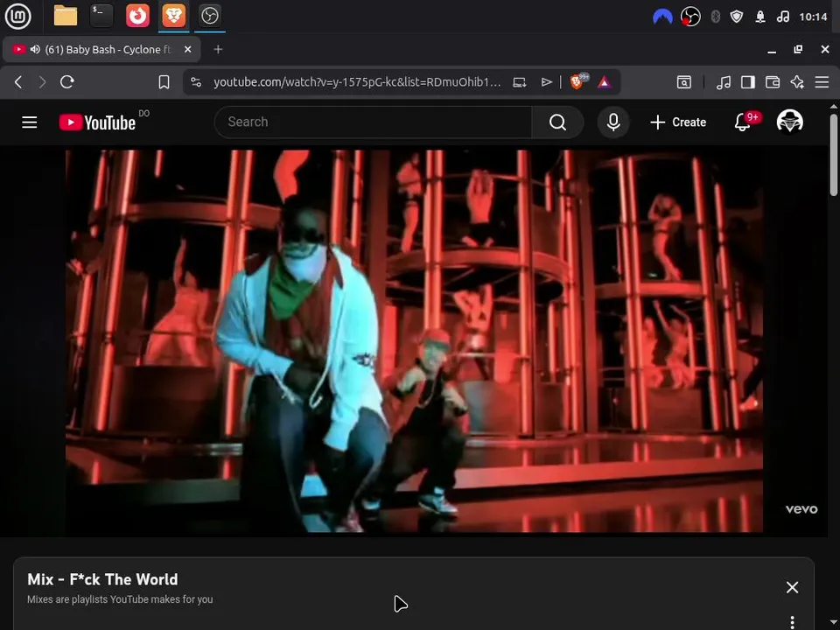Switch to the Brave browser panel icon
Screen dimensions: 840x630
point(173,16)
